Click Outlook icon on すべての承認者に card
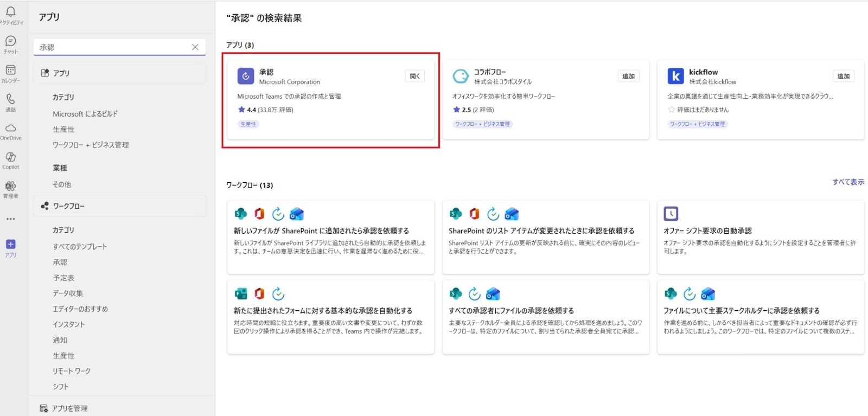868x416 pixels. 493,294
